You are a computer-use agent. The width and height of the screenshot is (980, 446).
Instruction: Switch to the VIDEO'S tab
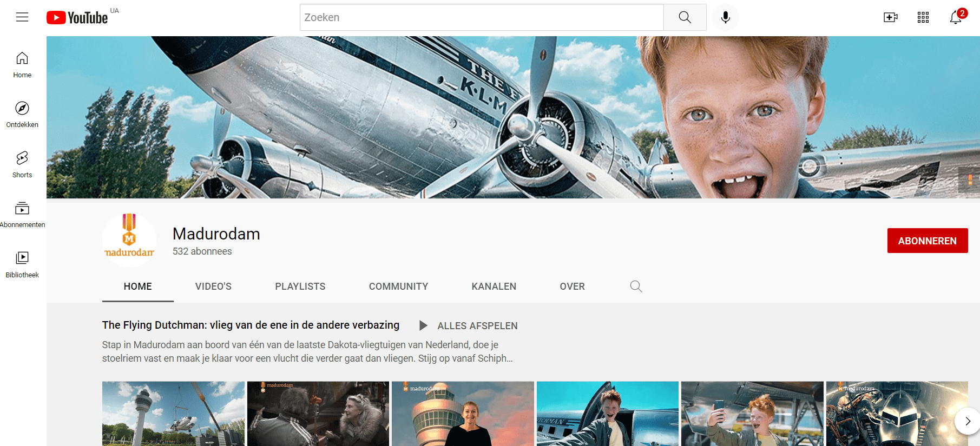point(213,287)
